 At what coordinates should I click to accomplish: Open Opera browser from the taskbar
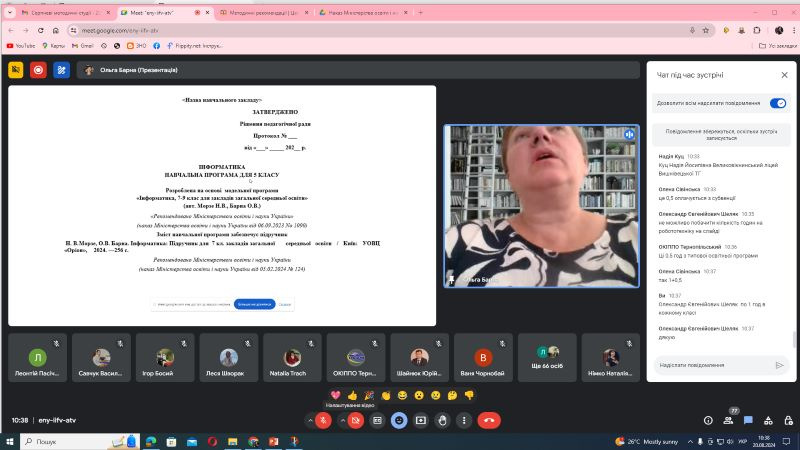click(x=212, y=441)
